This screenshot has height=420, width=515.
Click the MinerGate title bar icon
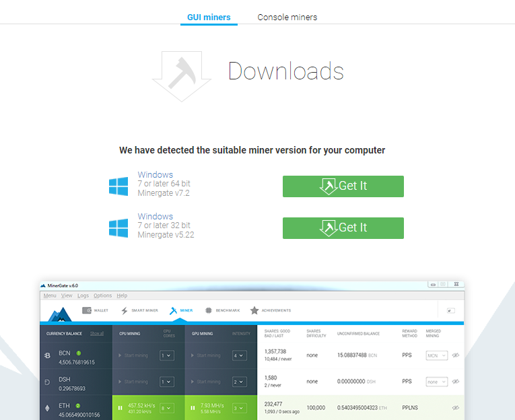[x=43, y=285]
